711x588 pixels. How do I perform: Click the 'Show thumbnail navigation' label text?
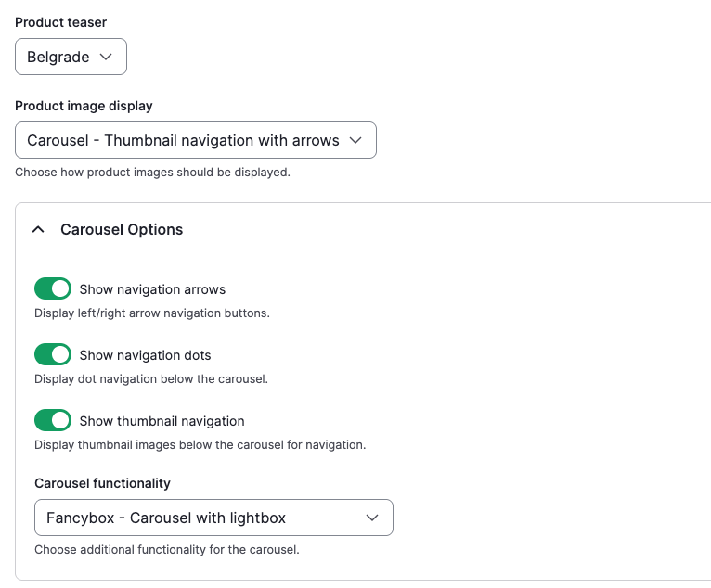(162, 421)
